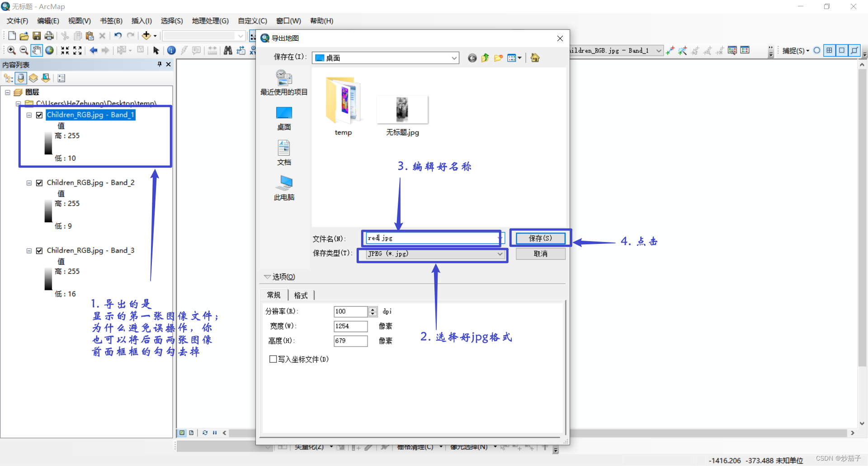The width and height of the screenshot is (868, 466).
Task: Uncheck the Children_RGB.jpg - Band_3 layer
Action: click(x=39, y=251)
